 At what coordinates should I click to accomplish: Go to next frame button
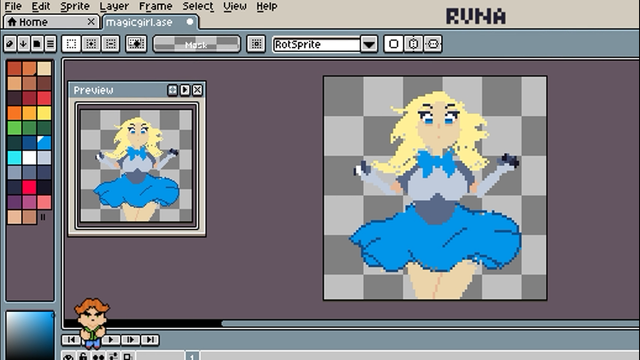pyautogui.click(x=130, y=340)
